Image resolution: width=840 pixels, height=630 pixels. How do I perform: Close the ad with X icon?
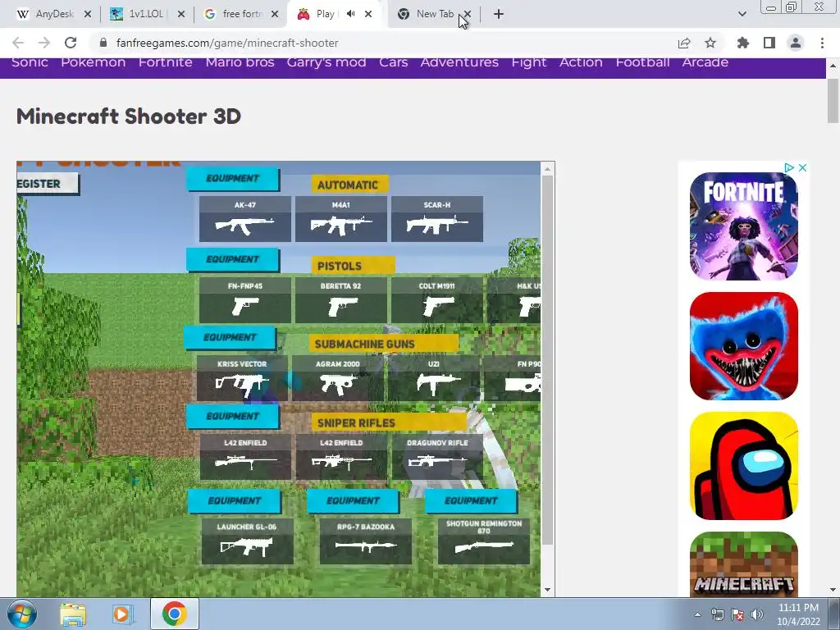coord(802,167)
